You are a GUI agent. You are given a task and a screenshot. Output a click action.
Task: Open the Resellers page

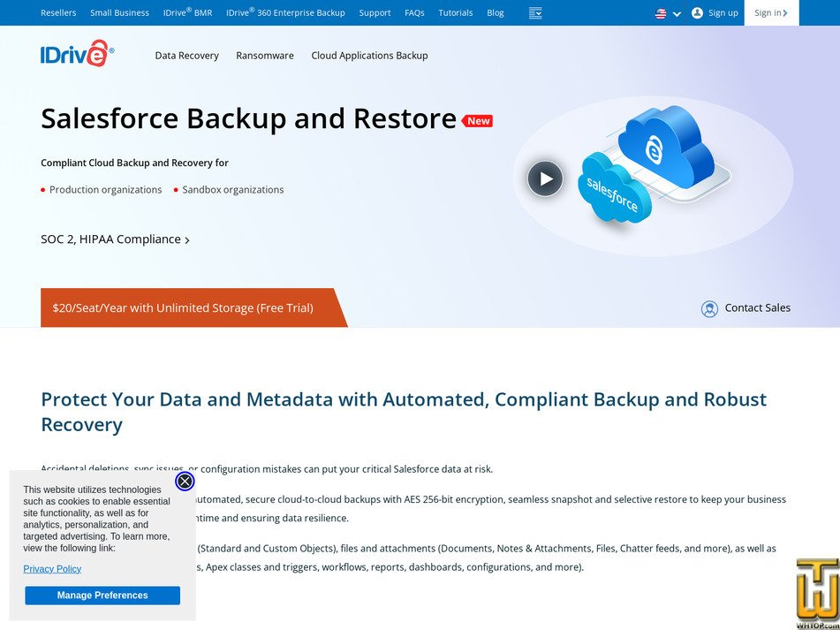tap(58, 13)
